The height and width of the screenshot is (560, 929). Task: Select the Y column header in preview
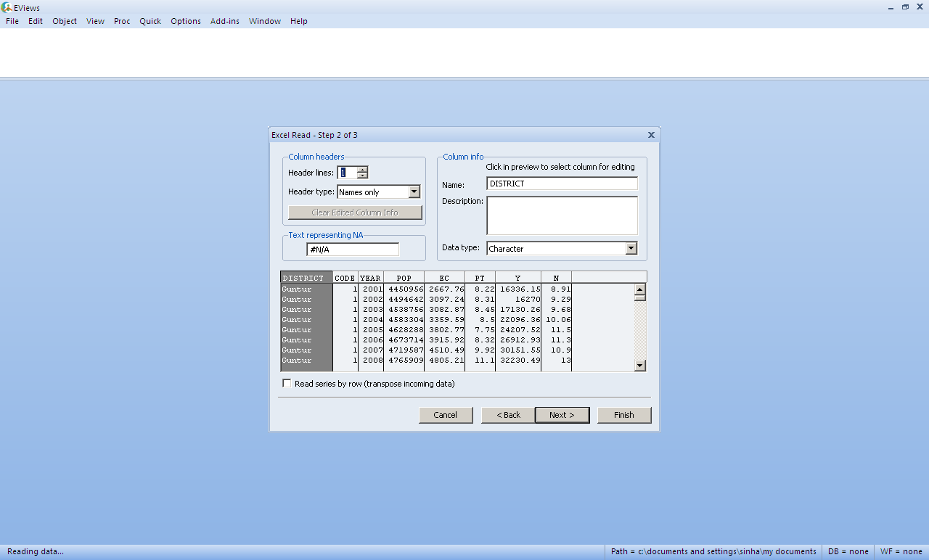click(517, 278)
